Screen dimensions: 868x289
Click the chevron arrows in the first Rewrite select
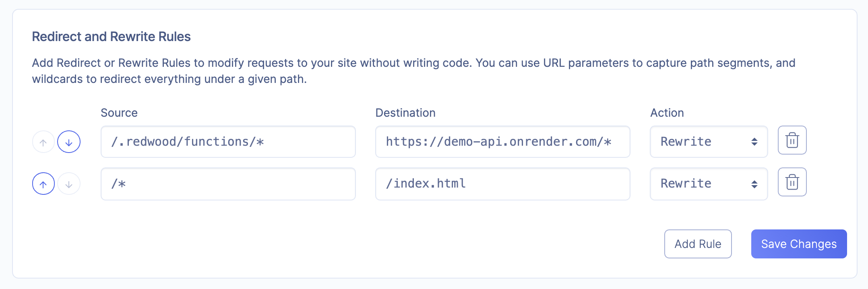point(754,142)
